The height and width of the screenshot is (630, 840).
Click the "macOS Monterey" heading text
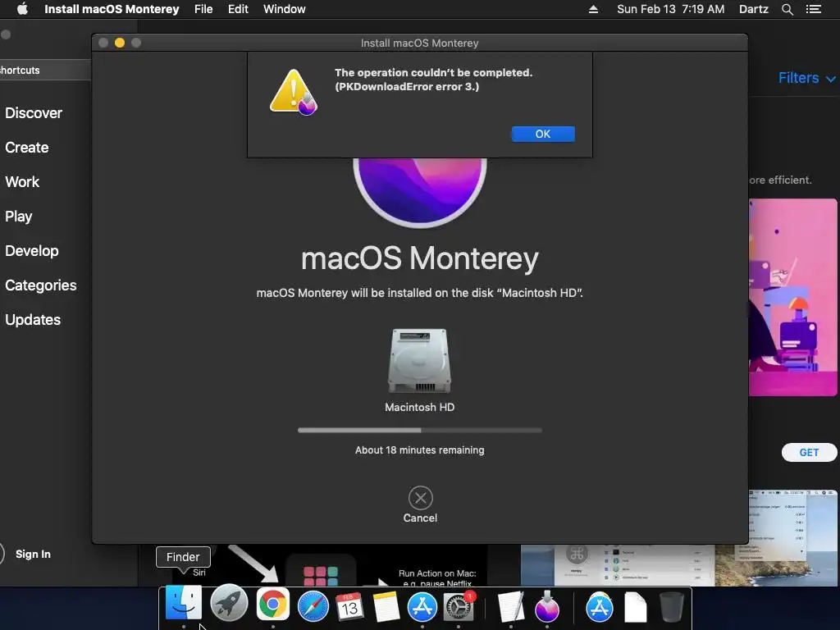(419, 258)
